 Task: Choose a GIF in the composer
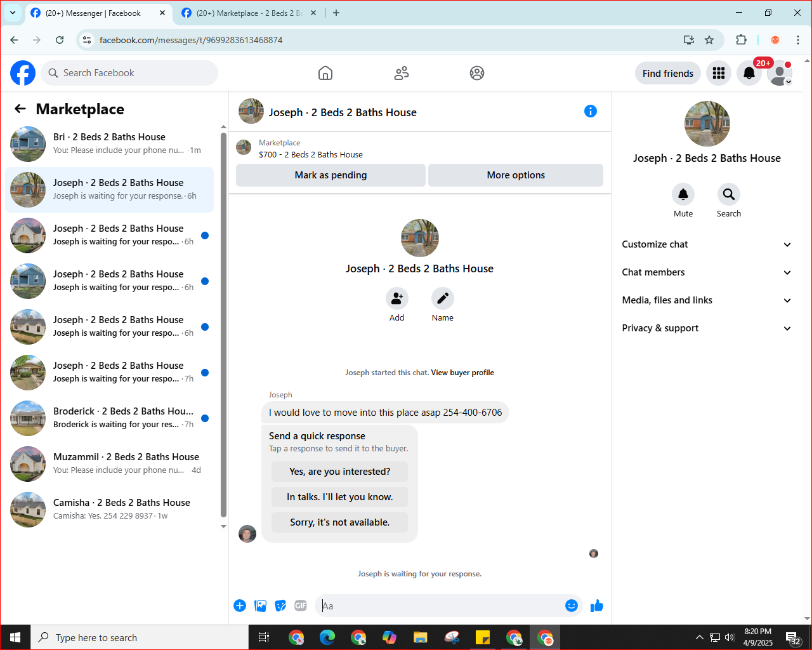pyautogui.click(x=301, y=606)
